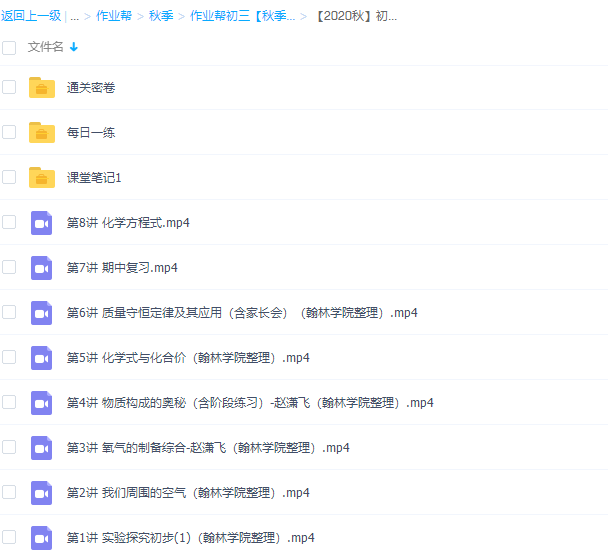Click the blue sort arrow next to 文件名
608x558 pixels.
tap(74, 47)
